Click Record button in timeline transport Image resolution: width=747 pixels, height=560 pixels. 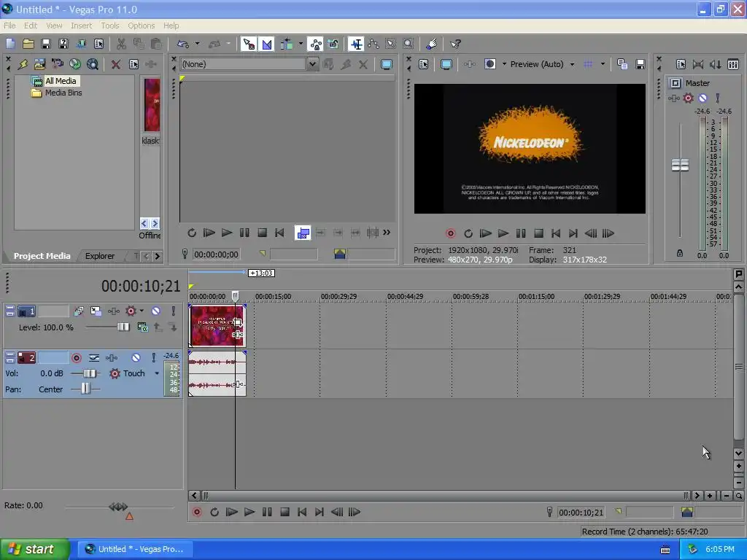pyautogui.click(x=197, y=512)
